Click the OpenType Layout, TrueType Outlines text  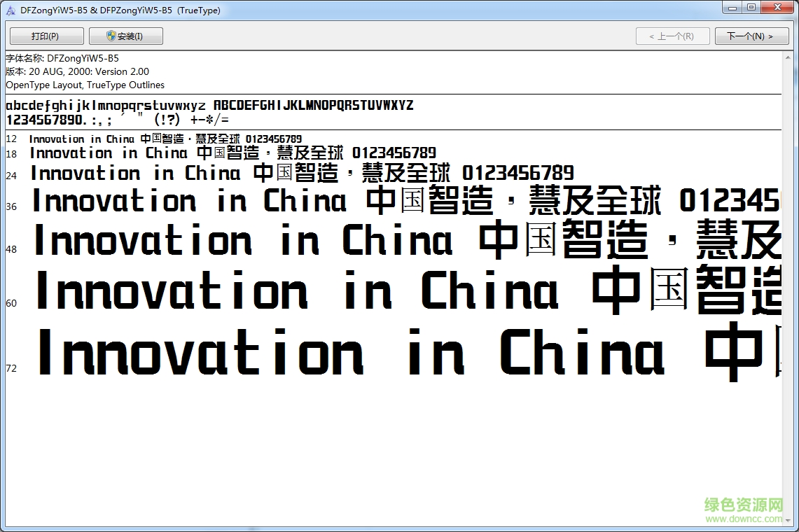(x=85, y=85)
